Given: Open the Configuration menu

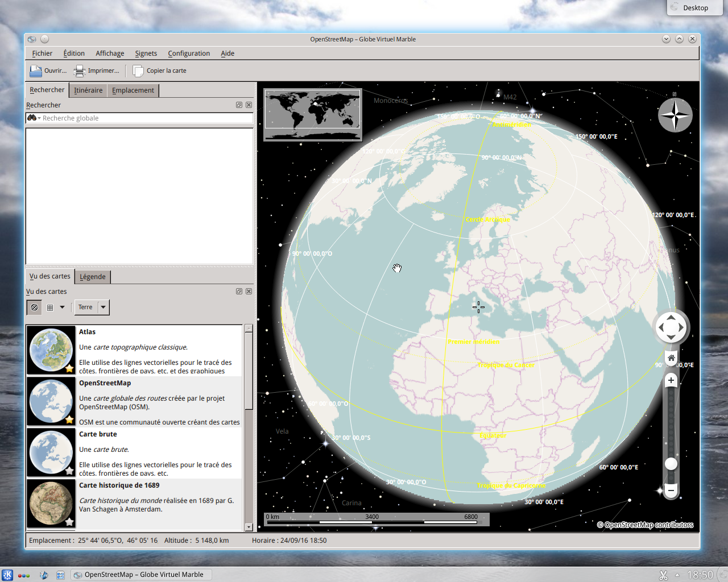Looking at the screenshot, I should click(189, 53).
